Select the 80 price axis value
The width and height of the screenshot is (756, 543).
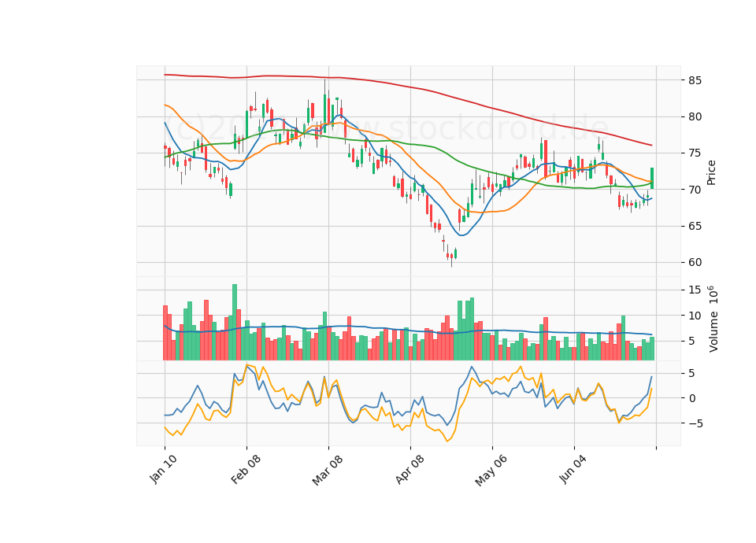point(695,116)
